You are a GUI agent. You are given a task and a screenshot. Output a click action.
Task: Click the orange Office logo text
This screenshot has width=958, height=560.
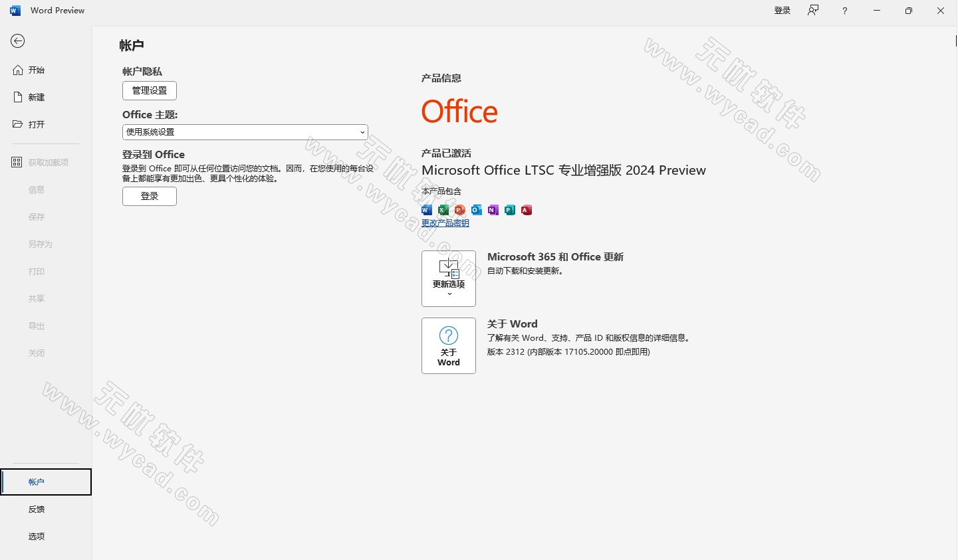(x=459, y=112)
